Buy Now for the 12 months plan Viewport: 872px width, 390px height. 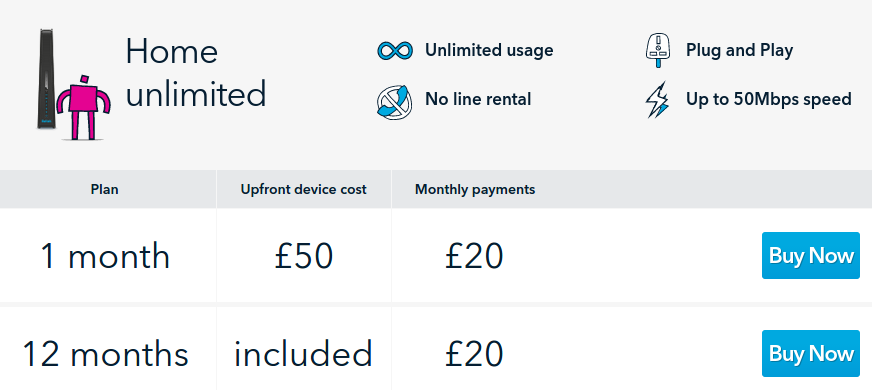(x=810, y=353)
